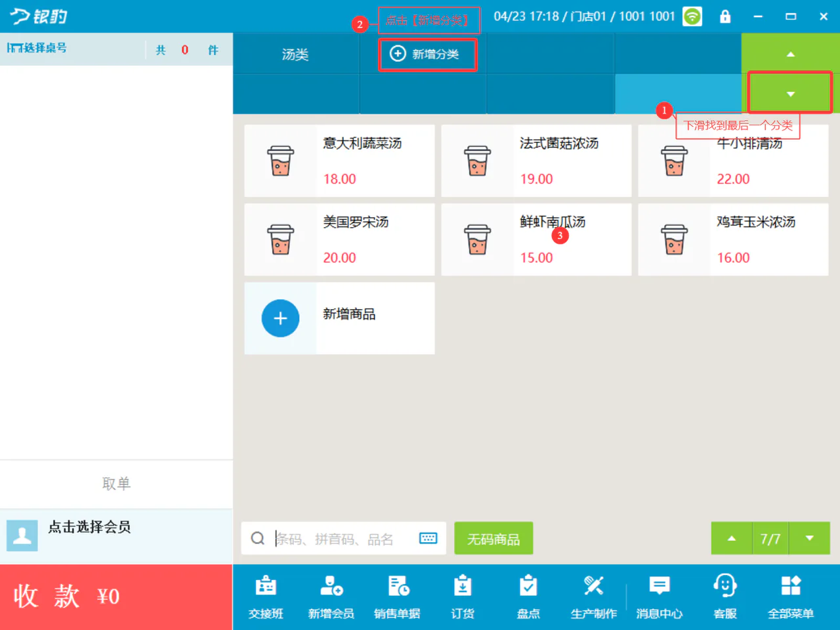Open 全部菜单 all menus

click(791, 597)
